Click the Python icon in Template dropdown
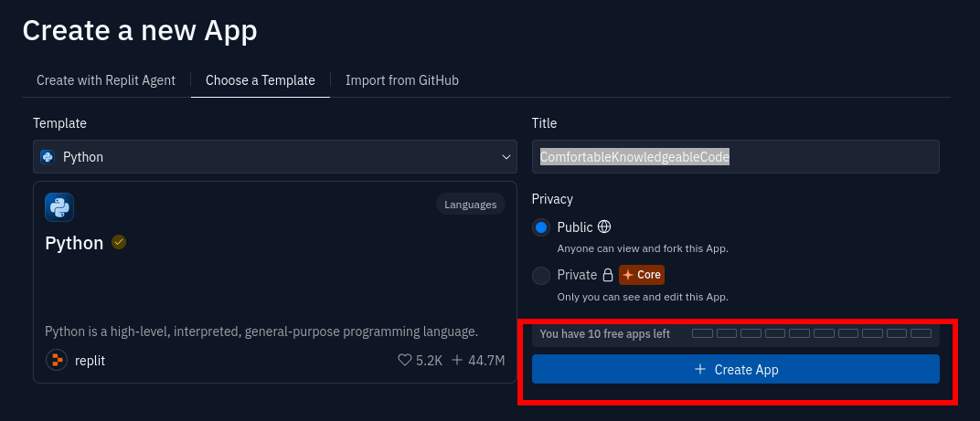 pos(48,157)
